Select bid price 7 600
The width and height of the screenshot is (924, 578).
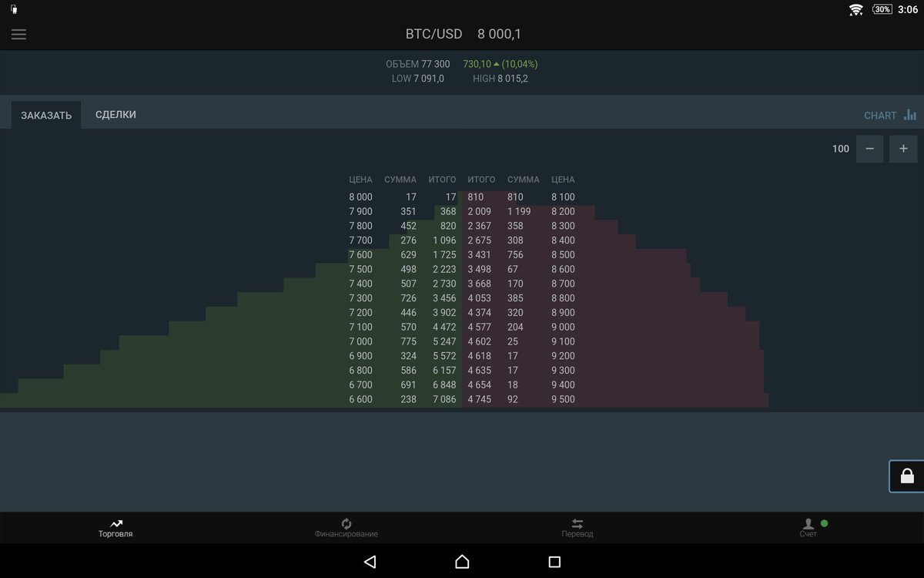point(360,255)
